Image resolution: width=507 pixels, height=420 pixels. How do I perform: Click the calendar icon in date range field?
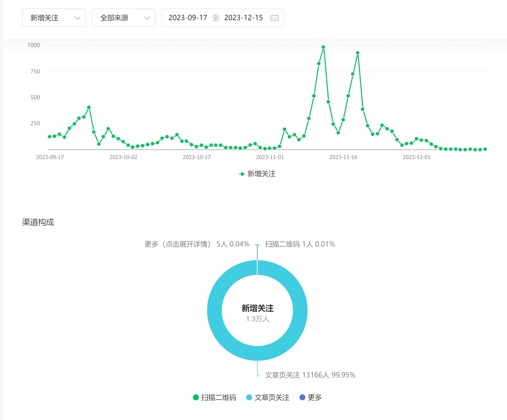tap(274, 18)
